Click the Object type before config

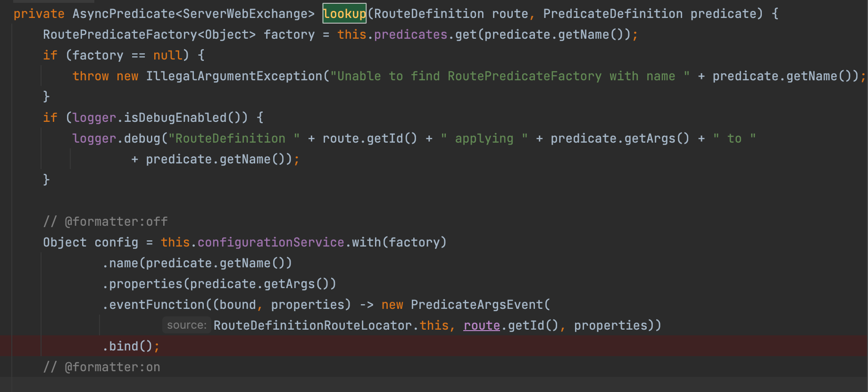coord(65,242)
